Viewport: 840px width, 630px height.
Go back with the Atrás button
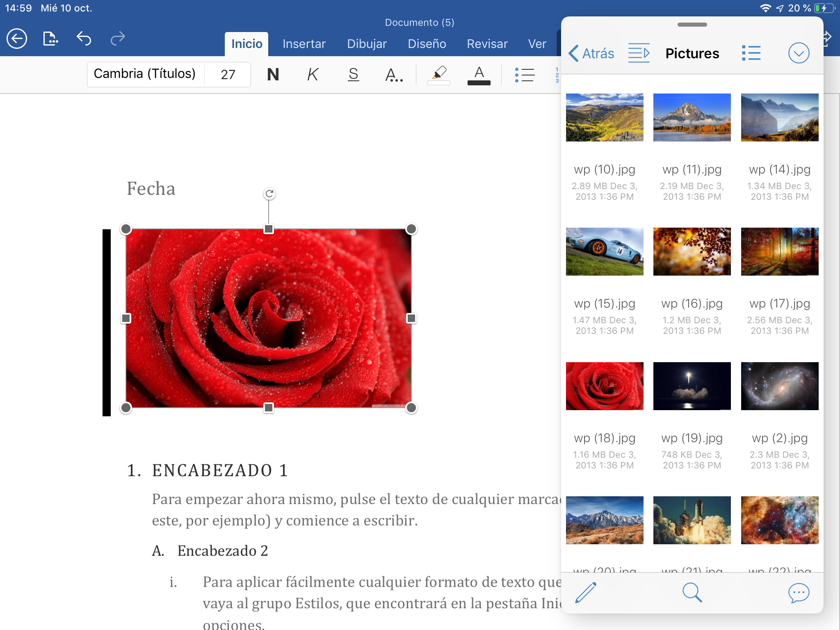pos(591,53)
